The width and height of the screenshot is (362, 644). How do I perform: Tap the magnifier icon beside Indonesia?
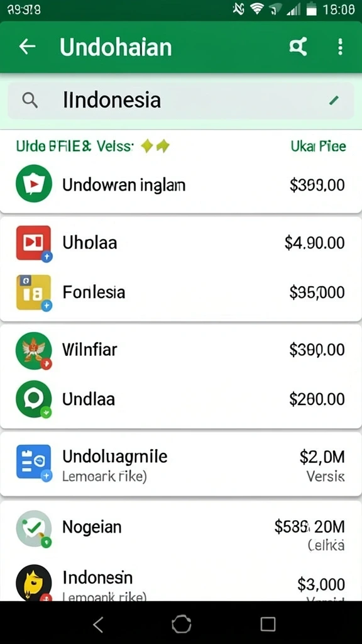pos(30,100)
